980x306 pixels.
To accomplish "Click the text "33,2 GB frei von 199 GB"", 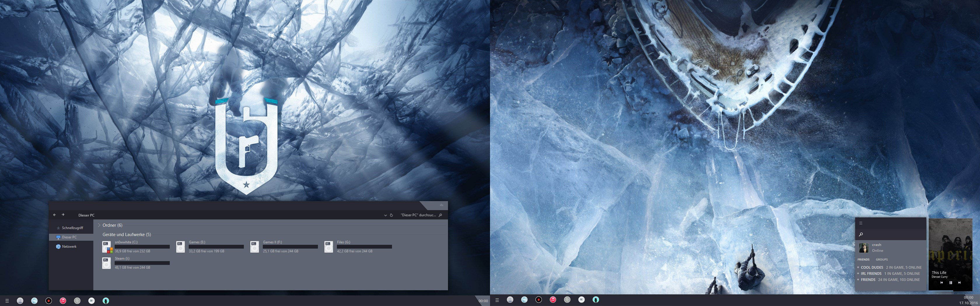I will click(206, 251).
